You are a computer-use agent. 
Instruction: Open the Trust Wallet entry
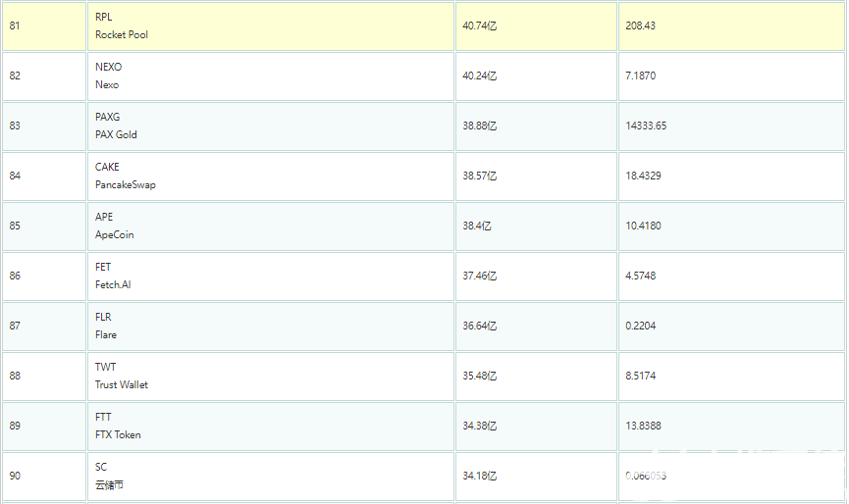[x=122, y=384]
